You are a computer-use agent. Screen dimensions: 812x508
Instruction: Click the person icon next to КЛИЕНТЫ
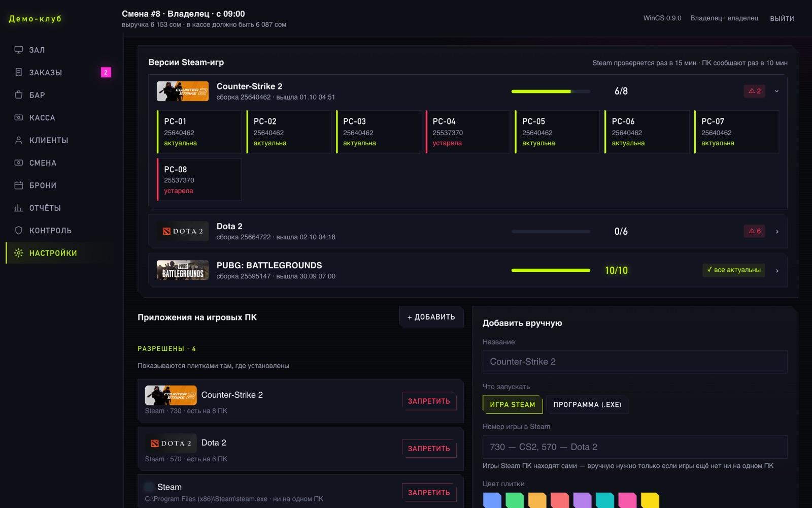coord(19,140)
